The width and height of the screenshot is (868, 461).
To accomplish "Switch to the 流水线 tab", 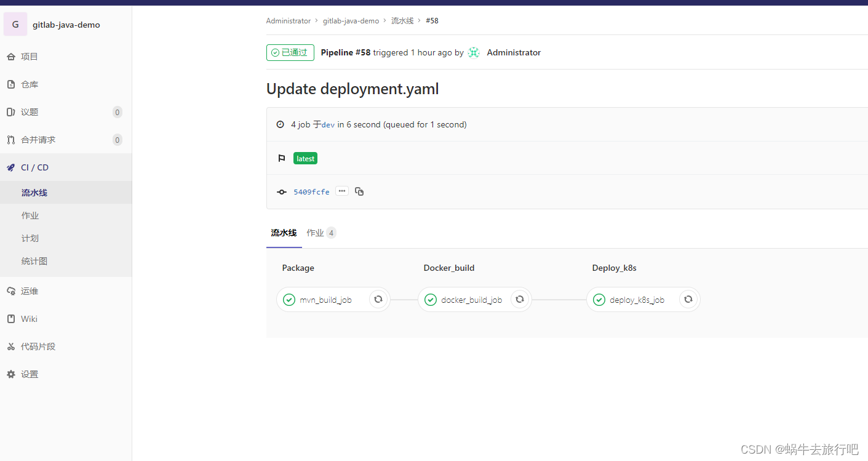I will pos(284,233).
